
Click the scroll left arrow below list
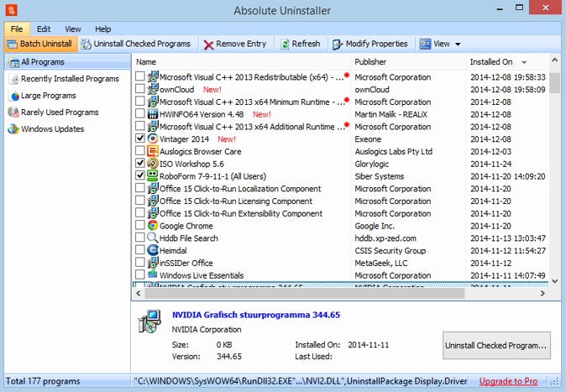[x=139, y=294]
